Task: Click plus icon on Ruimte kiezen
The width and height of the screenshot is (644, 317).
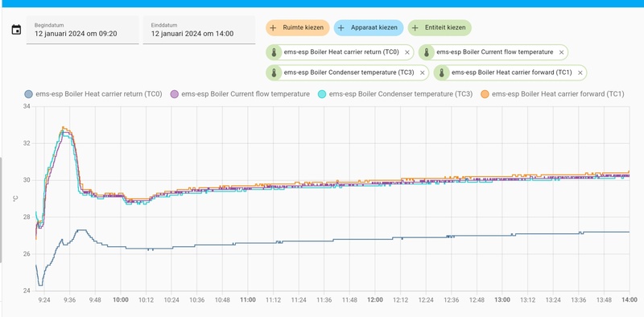Action: tap(273, 28)
